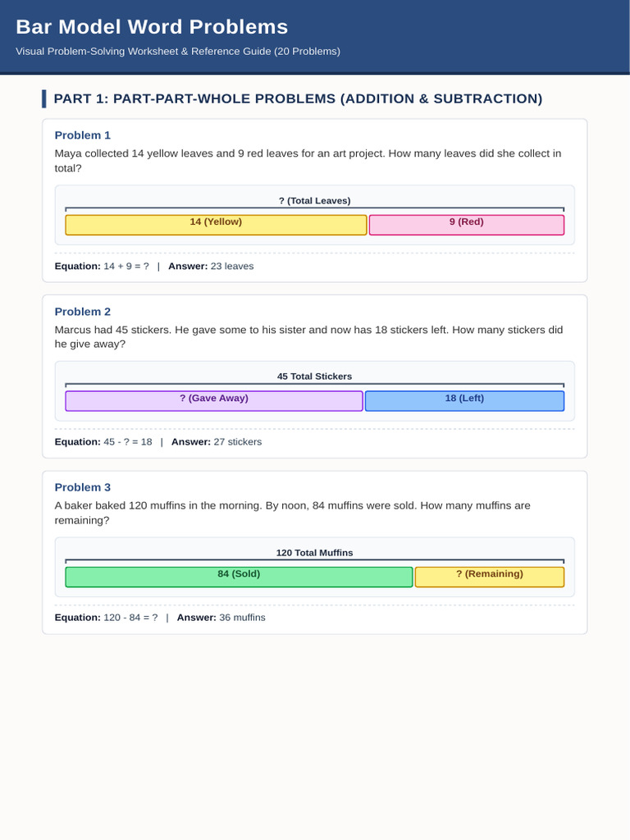Click the Problem 2 heading
Screen dimensions: 630x840
coord(83,311)
